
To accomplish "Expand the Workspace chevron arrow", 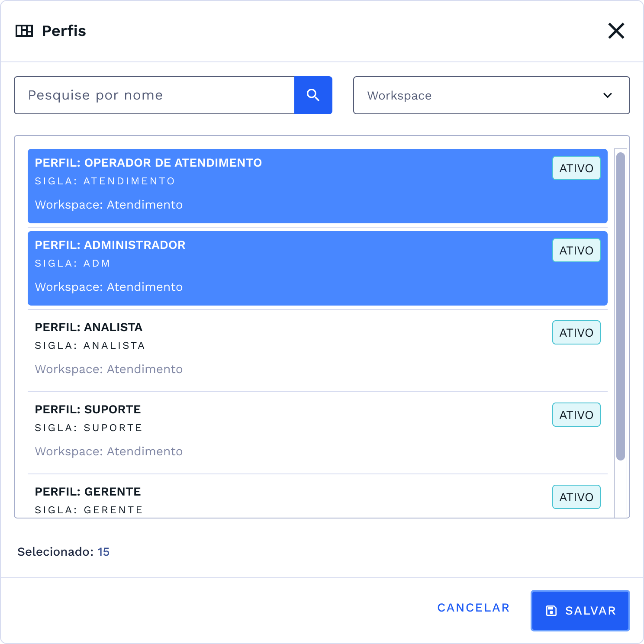I will (x=608, y=95).
